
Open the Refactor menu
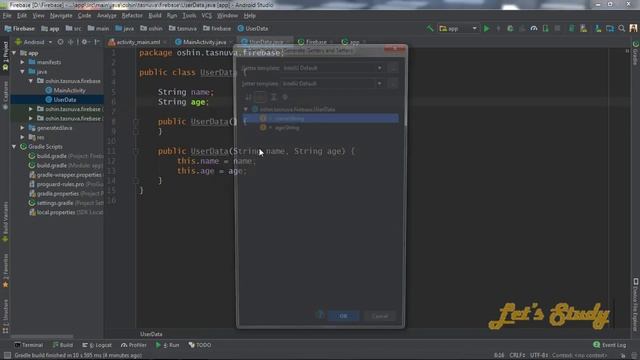coord(132,16)
